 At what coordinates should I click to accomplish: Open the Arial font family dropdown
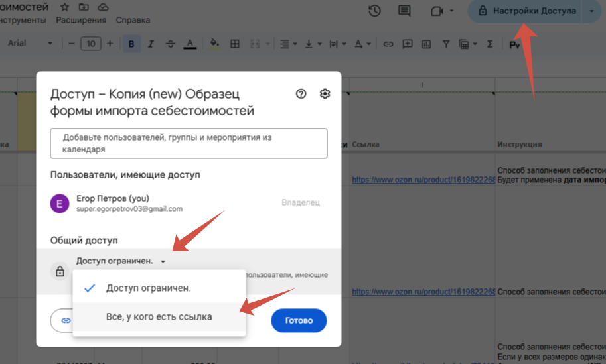pos(30,43)
